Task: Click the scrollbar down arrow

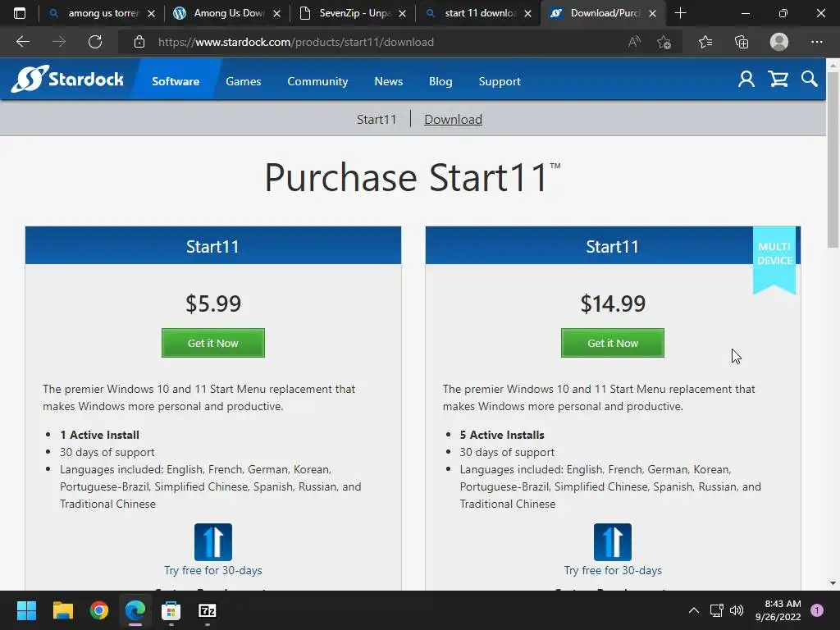Action: point(833,583)
